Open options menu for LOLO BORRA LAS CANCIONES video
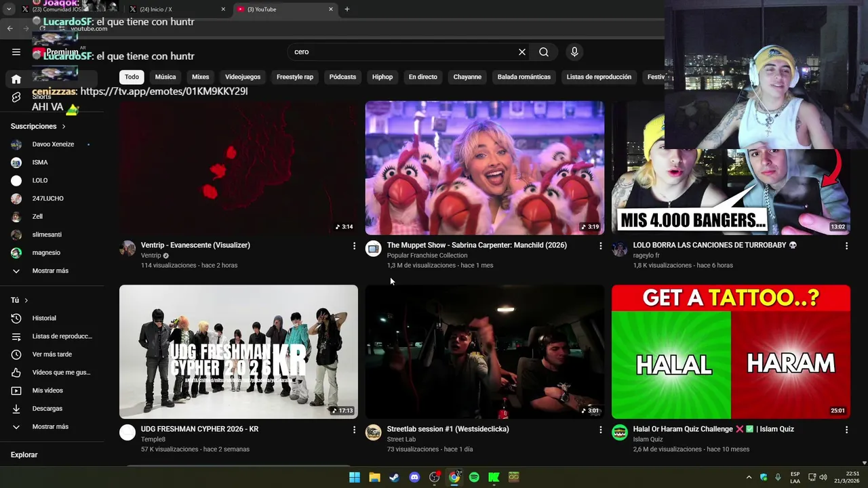The image size is (868, 488). [846, 245]
